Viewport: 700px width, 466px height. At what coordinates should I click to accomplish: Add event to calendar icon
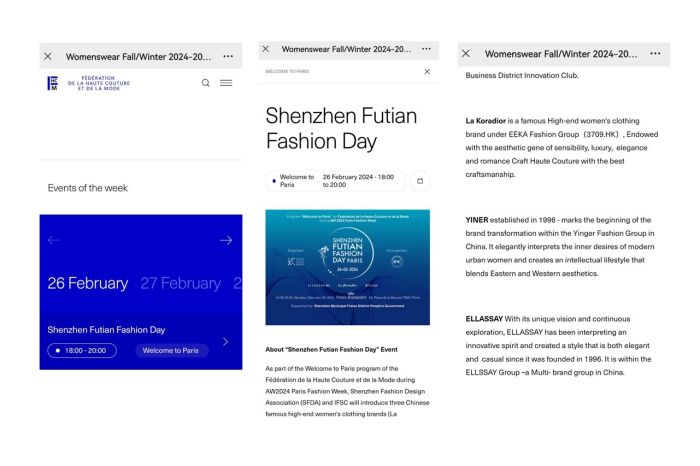(x=420, y=181)
